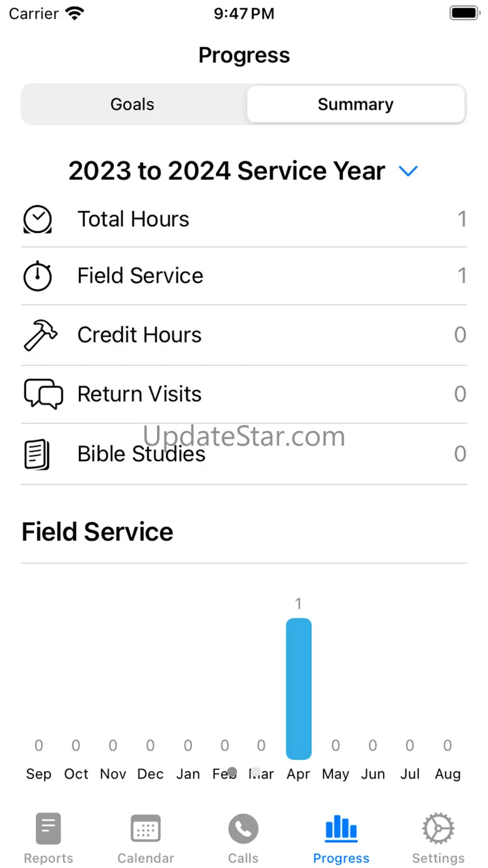Switch to the Goals segment
This screenshot has width=488, height=868.
point(133,105)
